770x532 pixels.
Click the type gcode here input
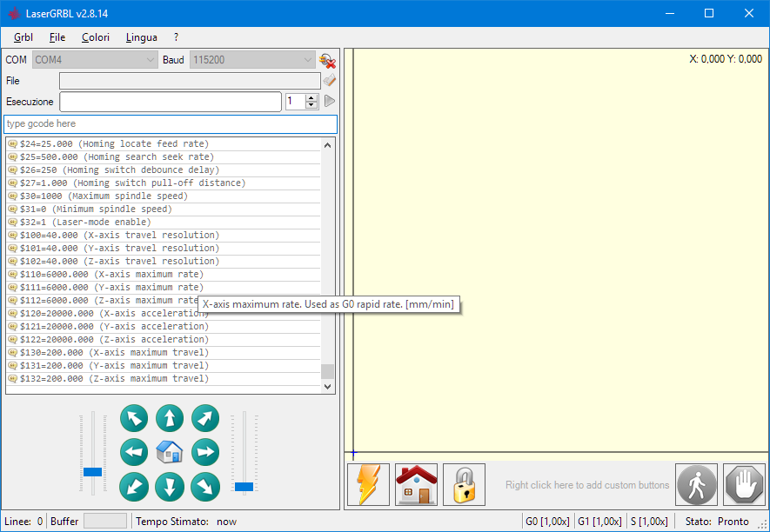[x=171, y=124]
